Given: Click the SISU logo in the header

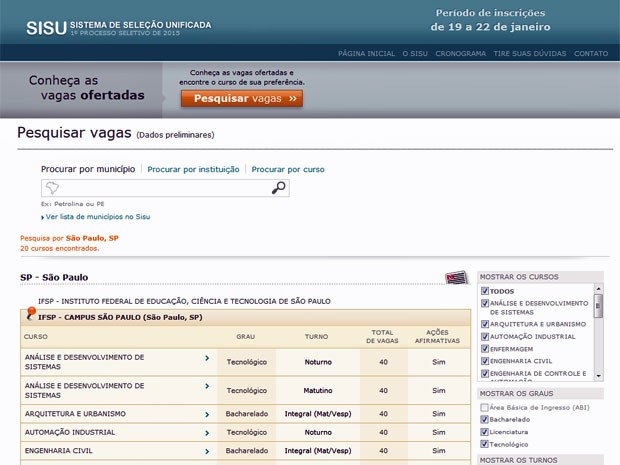Looking at the screenshot, I should click(45, 28).
